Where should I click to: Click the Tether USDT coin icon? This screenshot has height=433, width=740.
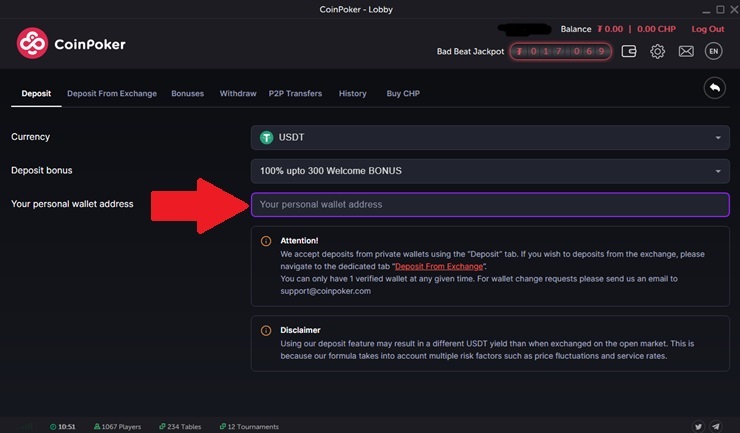click(266, 137)
